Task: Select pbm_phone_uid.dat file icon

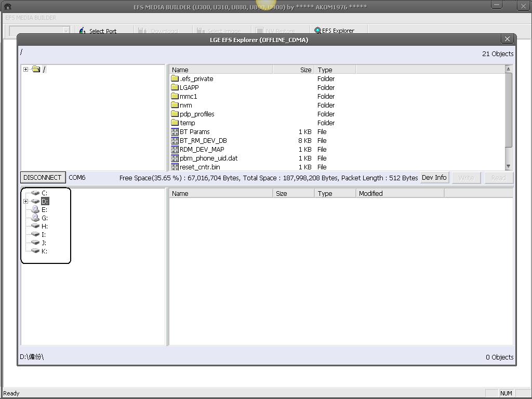Action: click(x=175, y=158)
